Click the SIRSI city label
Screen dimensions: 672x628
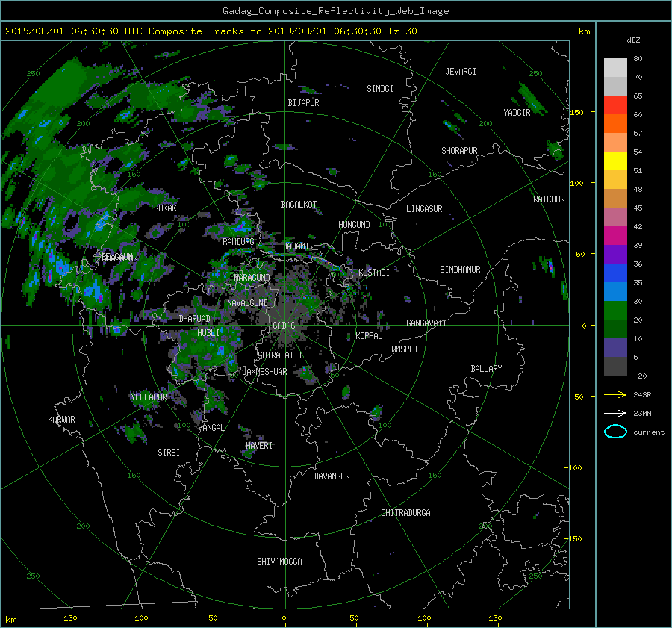coord(169,453)
